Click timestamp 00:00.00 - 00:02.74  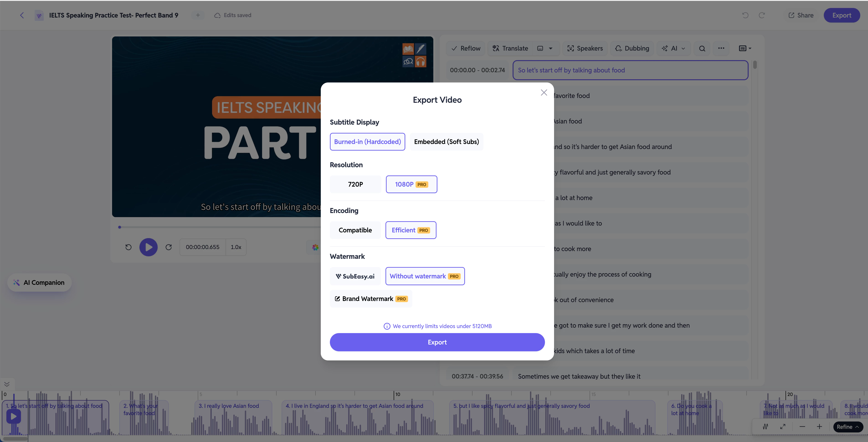pos(477,70)
